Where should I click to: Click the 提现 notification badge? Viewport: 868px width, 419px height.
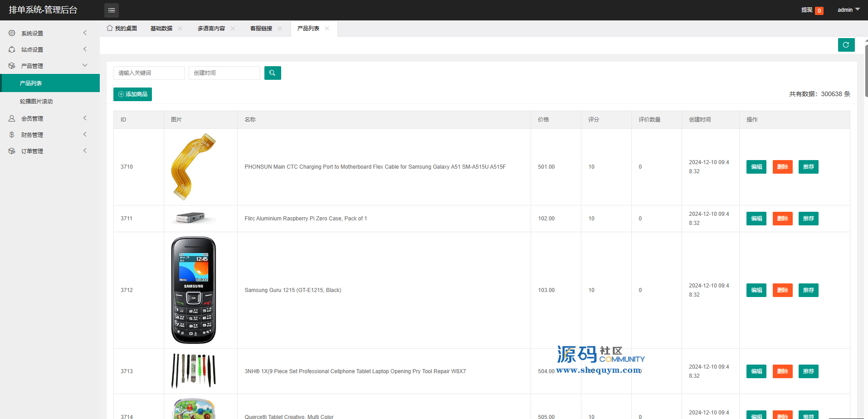pos(819,10)
